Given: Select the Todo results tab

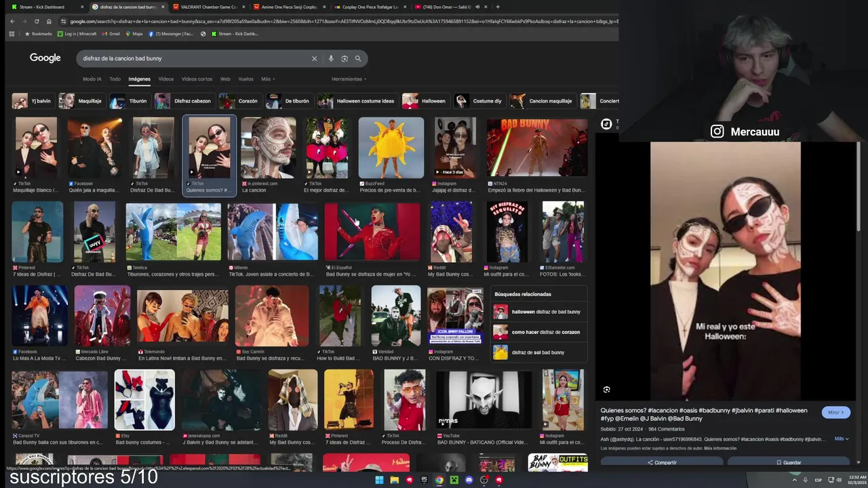Looking at the screenshot, I should [115, 79].
